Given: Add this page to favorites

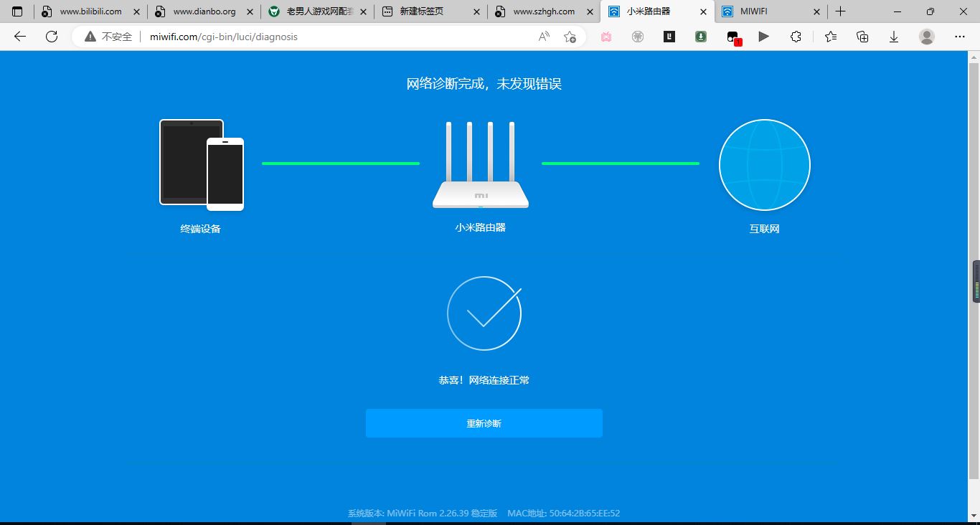Looking at the screenshot, I should pyautogui.click(x=570, y=37).
